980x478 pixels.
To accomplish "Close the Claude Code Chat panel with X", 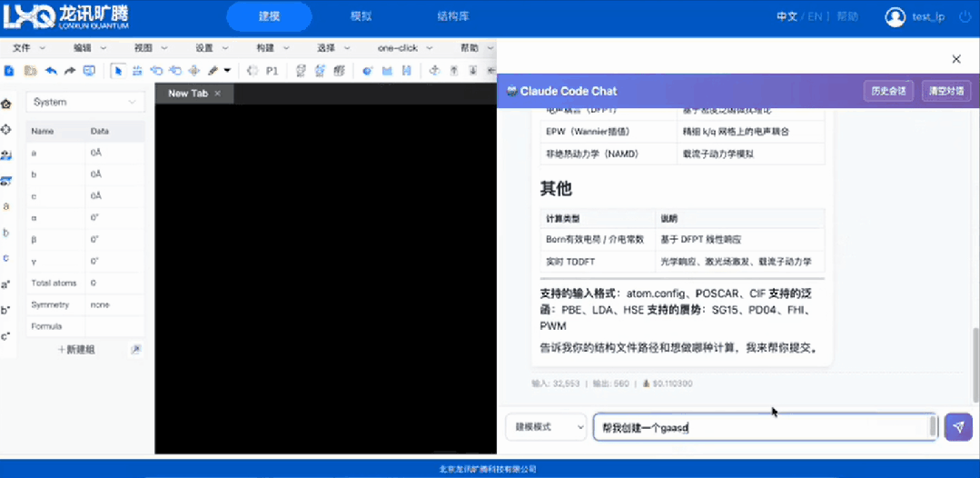I will tap(956, 59).
